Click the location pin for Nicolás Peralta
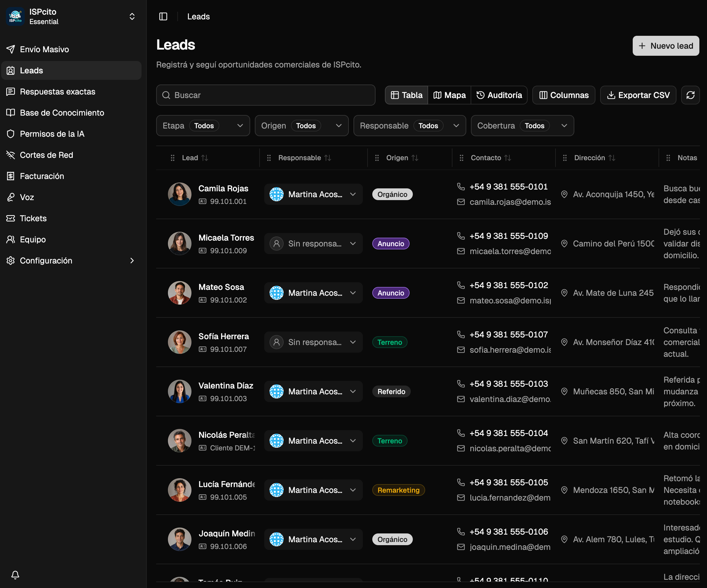The width and height of the screenshot is (707, 588). point(564,441)
